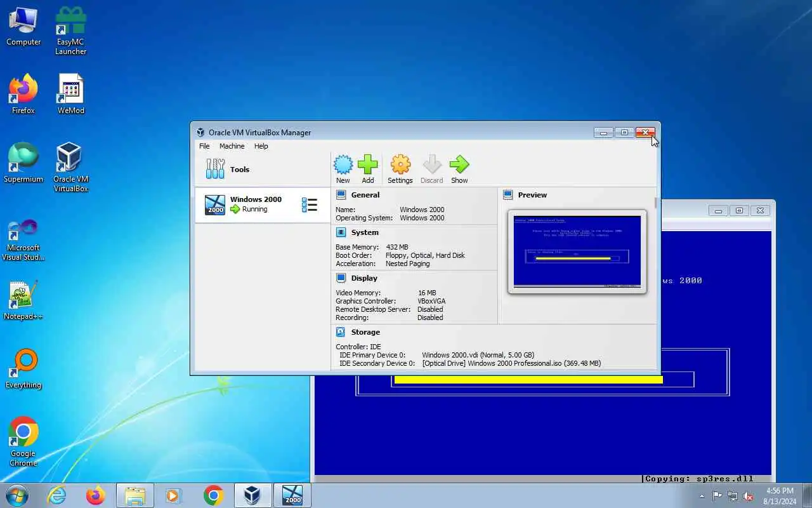Screen dimensions: 812x508
Task: Click the Windows 2000 VM preview thumbnail
Action: click(577, 251)
